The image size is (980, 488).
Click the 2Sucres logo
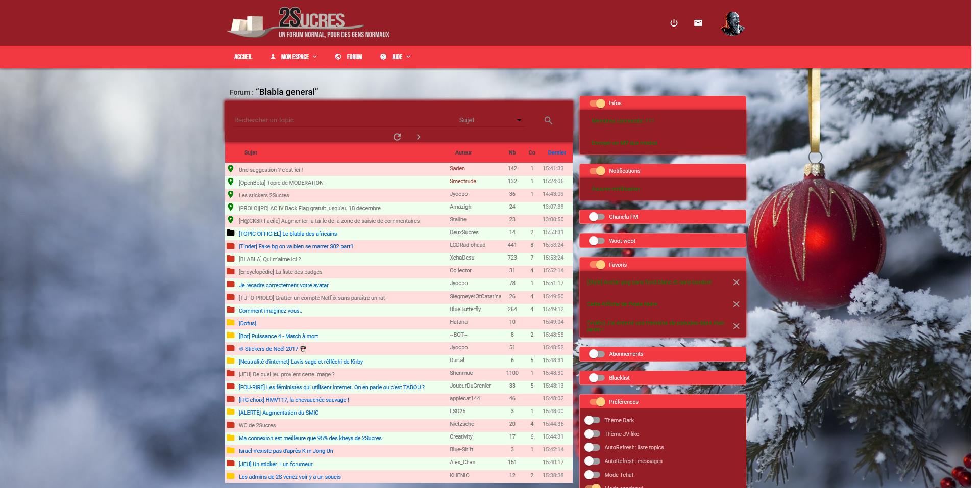click(x=308, y=23)
